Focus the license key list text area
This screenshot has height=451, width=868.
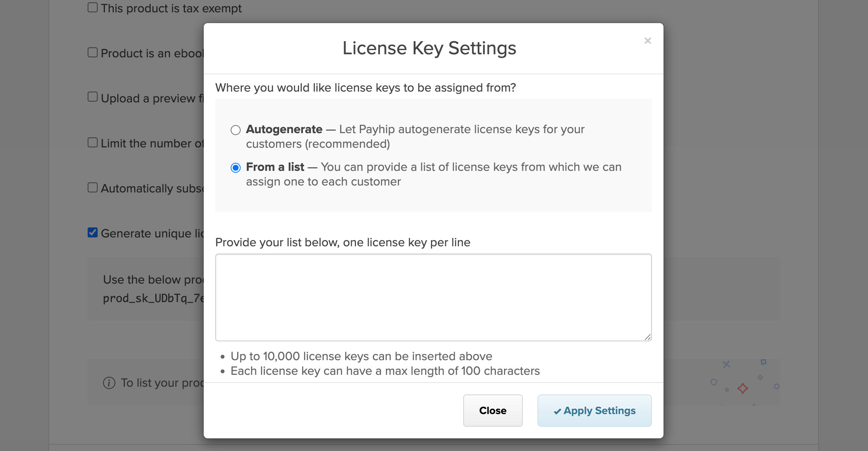coord(433,297)
